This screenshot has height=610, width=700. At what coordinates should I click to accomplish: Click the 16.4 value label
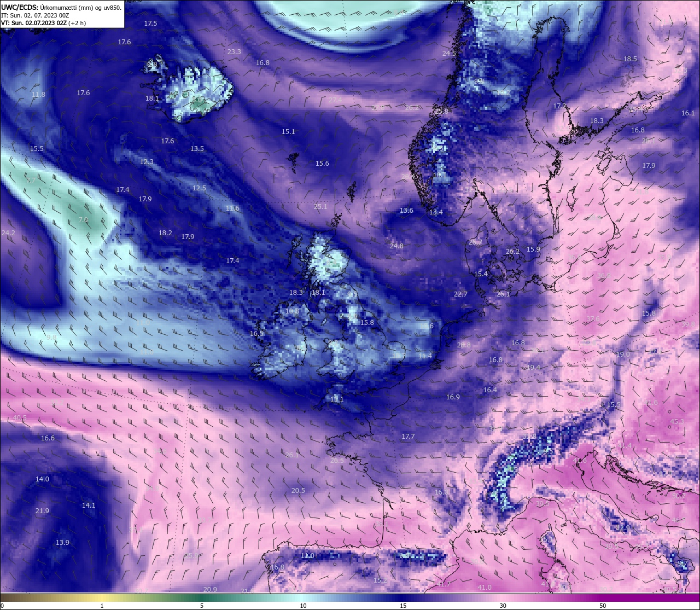pos(490,390)
